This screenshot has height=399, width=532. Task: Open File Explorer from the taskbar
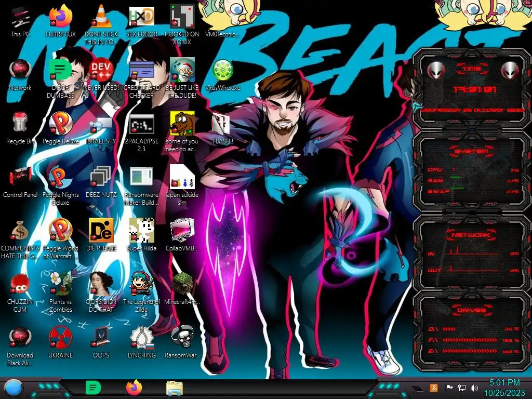click(175, 389)
